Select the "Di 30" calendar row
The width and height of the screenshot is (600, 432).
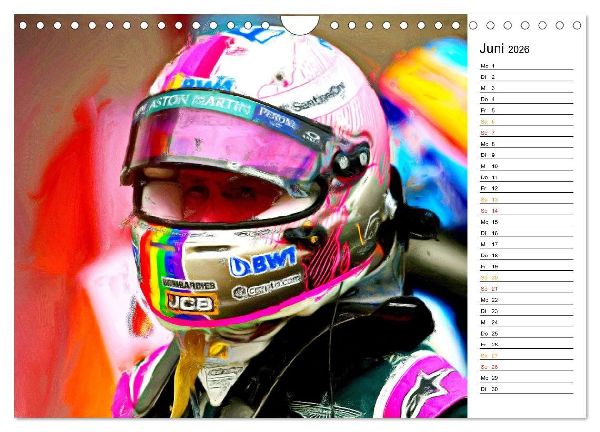527,388
